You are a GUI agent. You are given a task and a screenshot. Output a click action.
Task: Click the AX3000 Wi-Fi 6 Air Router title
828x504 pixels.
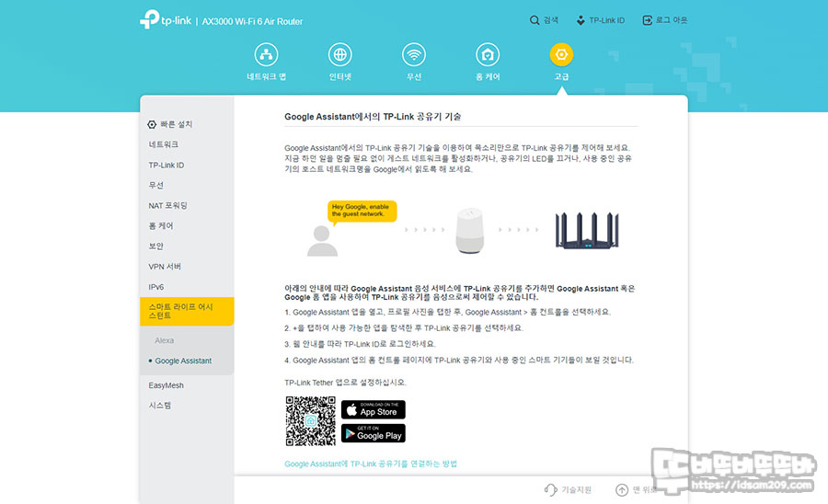(x=252, y=21)
